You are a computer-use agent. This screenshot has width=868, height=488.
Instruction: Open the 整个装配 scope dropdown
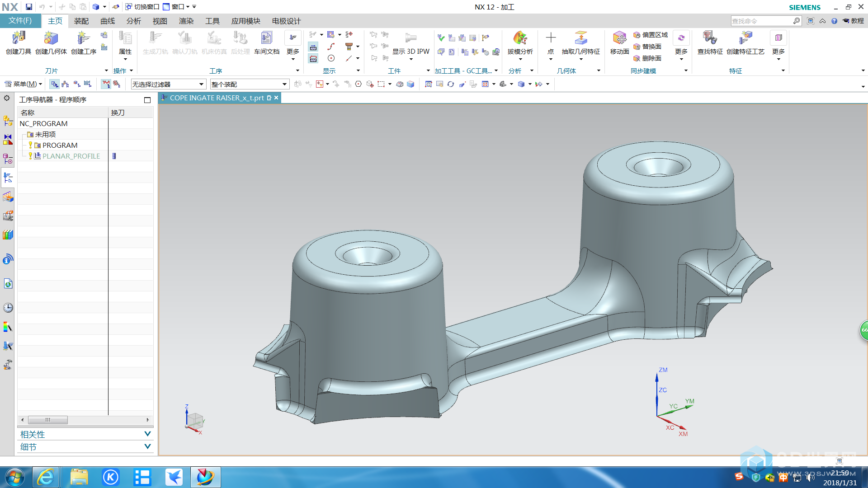(249, 84)
